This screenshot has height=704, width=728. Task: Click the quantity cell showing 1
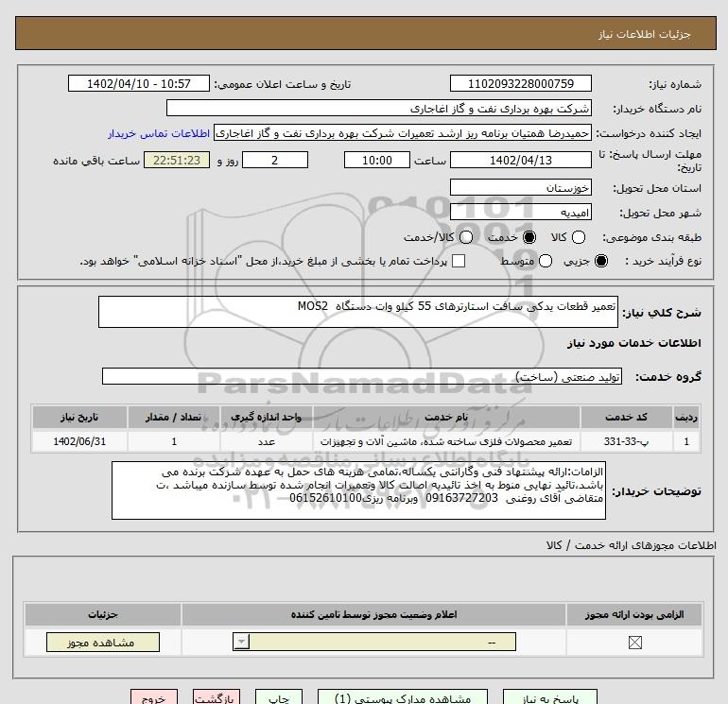[x=174, y=441]
